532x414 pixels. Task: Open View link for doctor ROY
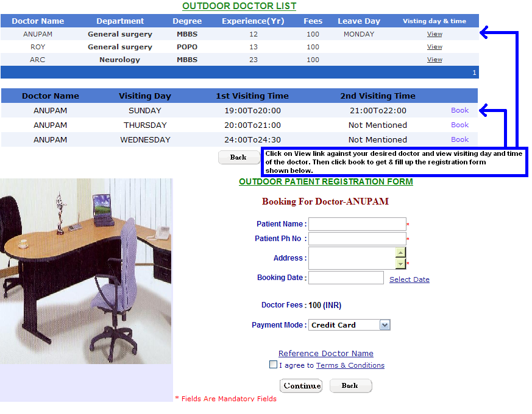tap(434, 47)
